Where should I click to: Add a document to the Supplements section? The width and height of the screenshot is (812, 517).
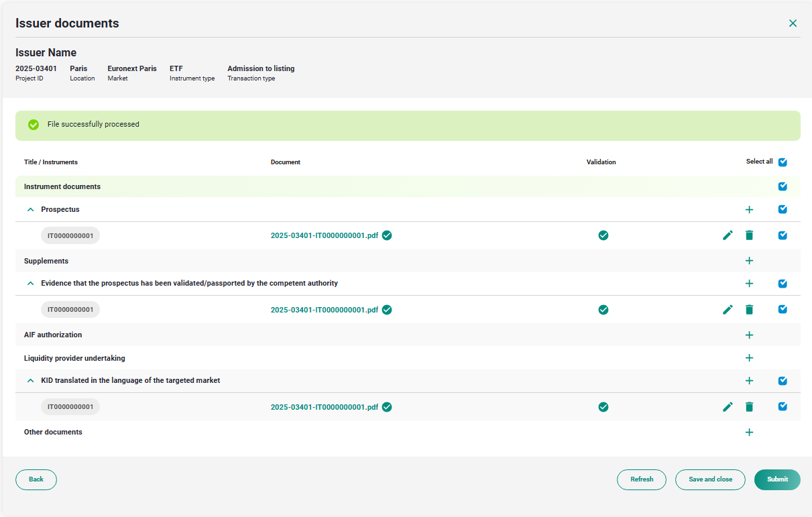[749, 261]
